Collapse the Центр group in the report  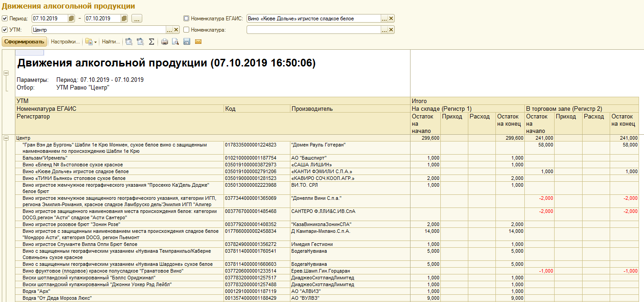6,138
